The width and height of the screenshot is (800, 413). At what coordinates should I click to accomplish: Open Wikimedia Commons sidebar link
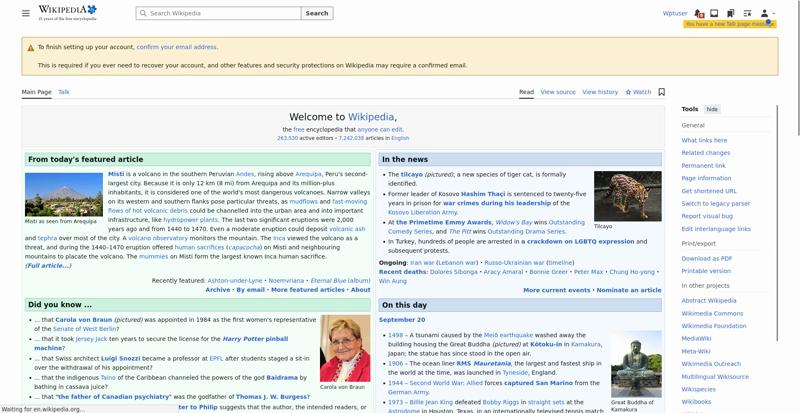point(712,313)
